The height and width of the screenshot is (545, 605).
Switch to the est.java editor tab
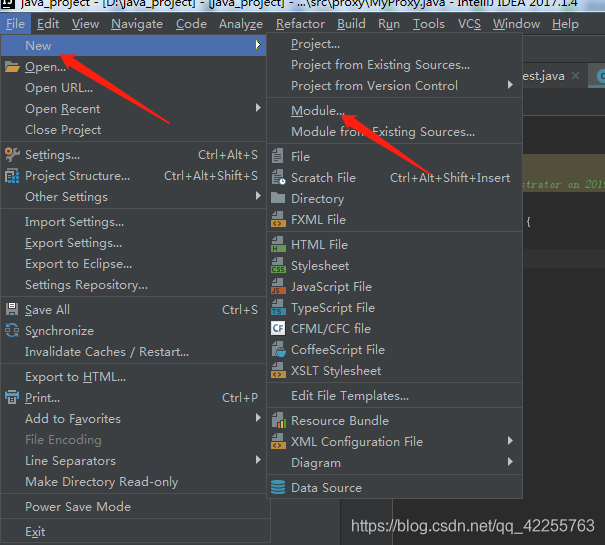[x=544, y=76]
